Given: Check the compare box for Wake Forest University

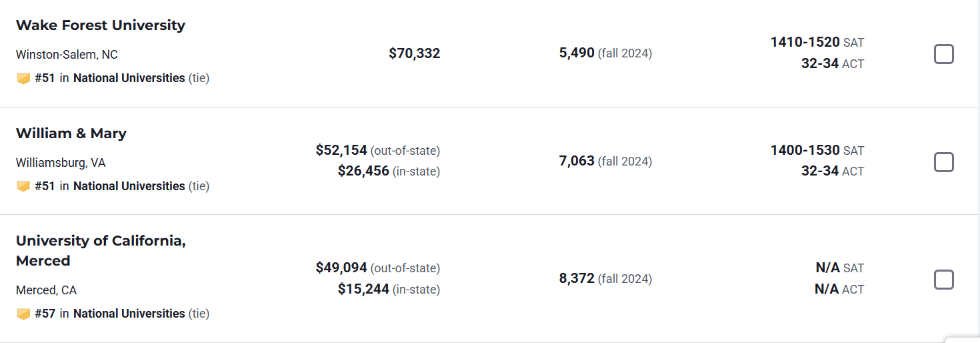Looking at the screenshot, I should [x=943, y=54].
